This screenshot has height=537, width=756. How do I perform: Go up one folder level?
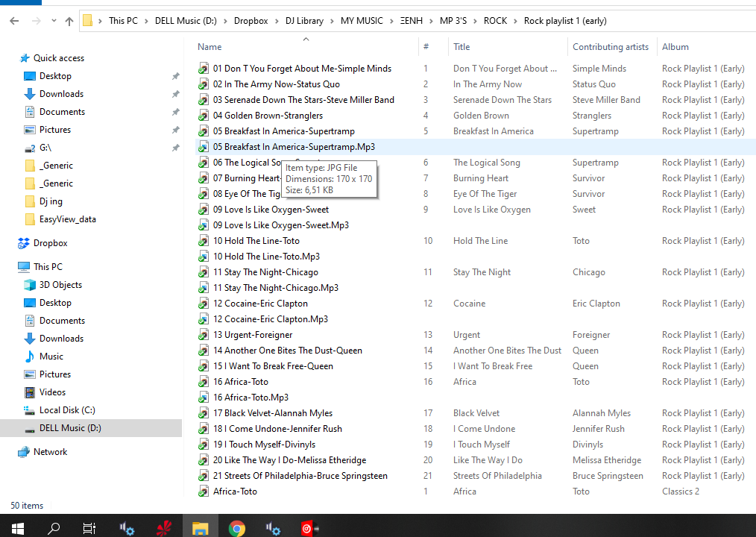pos(69,21)
